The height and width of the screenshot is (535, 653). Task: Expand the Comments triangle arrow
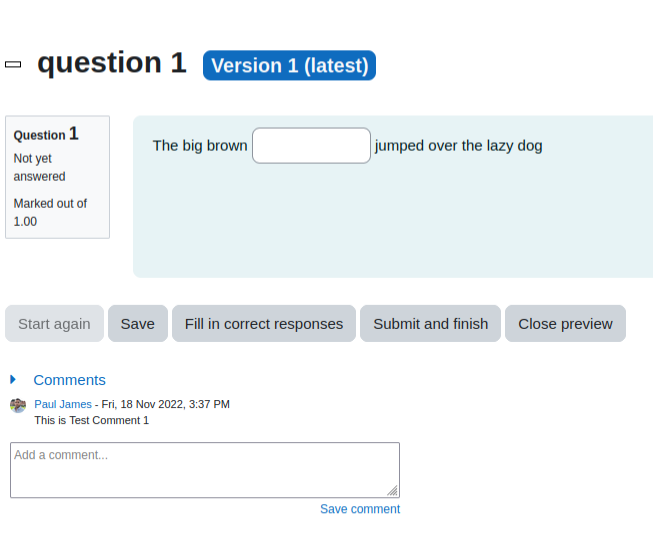[13, 379]
